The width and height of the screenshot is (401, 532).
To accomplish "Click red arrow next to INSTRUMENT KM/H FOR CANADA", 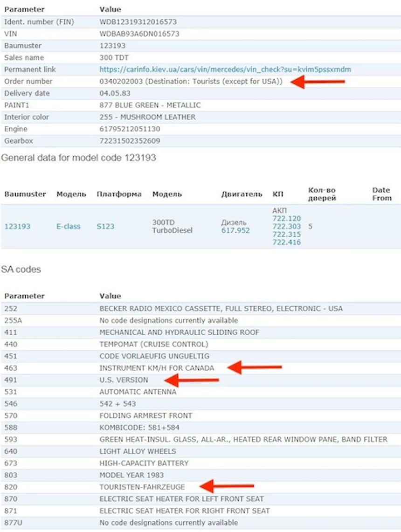I will click(x=254, y=368).
